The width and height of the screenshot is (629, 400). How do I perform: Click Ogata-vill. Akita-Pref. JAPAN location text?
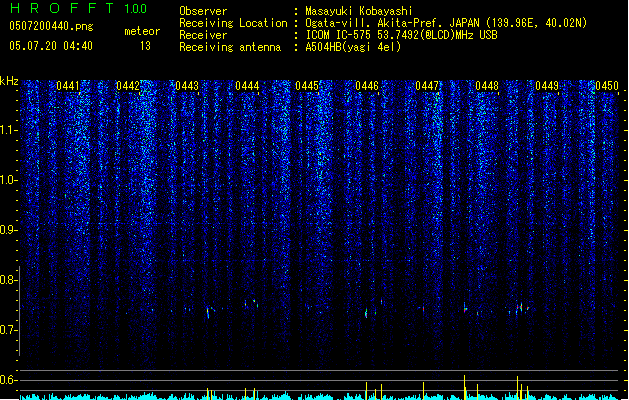[446, 23]
